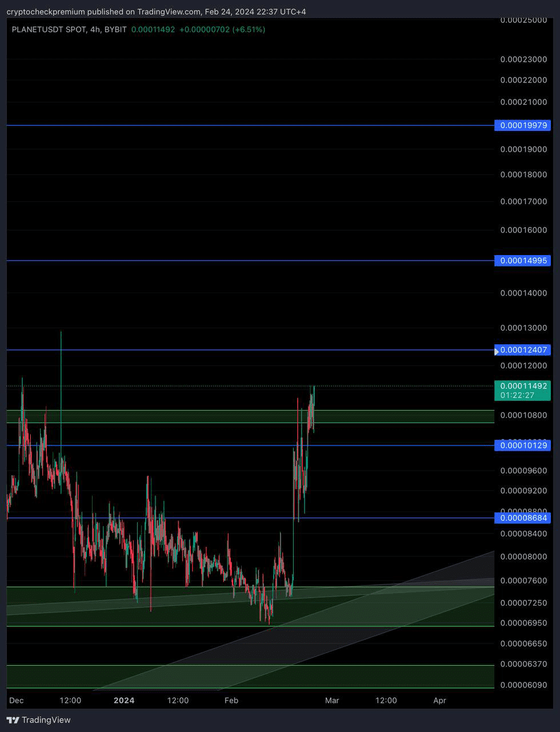Image resolution: width=560 pixels, height=732 pixels.
Task: Click the Apr label on time axis
Action: (439, 701)
